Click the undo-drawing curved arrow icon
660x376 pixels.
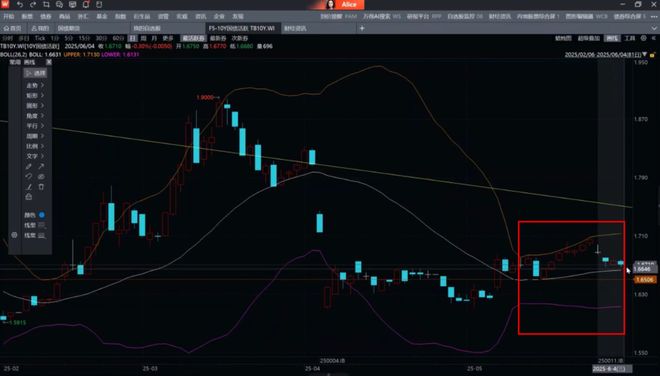click(x=29, y=176)
